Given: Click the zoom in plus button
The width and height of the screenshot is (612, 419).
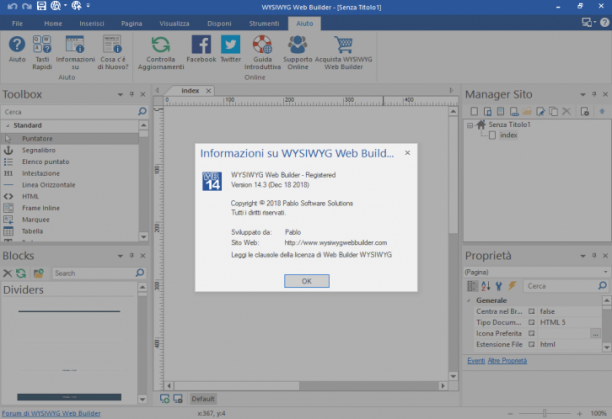Looking at the screenshot, I should [580, 413].
